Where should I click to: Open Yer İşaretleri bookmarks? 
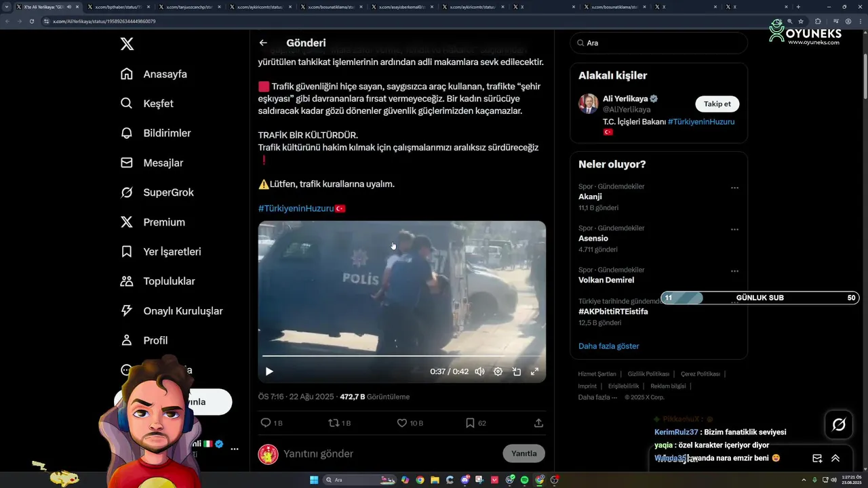click(x=160, y=251)
